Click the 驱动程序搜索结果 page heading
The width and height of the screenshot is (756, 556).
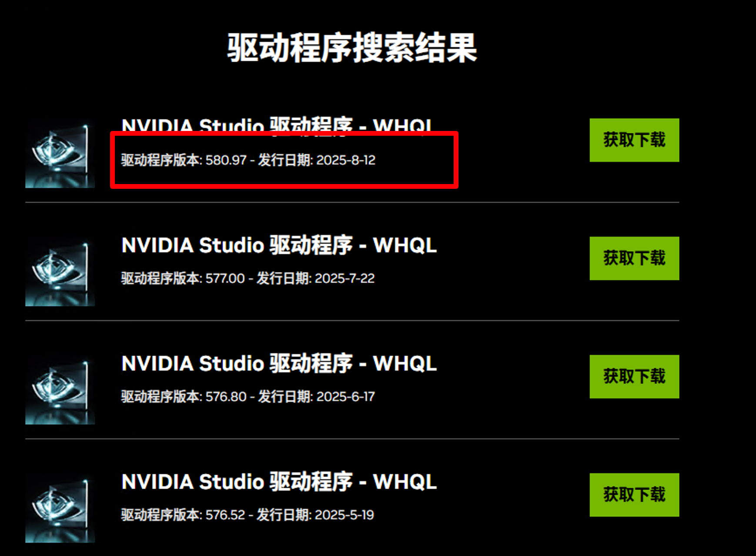tap(352, 47)
